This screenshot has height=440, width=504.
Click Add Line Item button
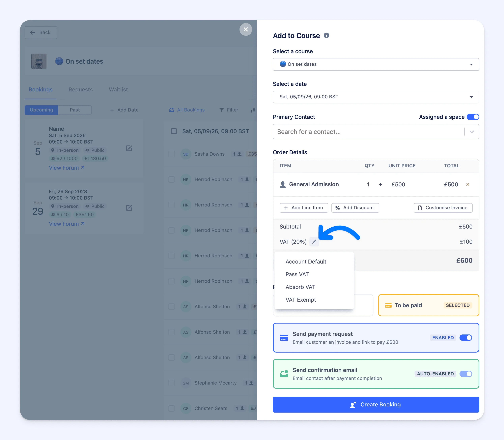(x=303, y=208)
